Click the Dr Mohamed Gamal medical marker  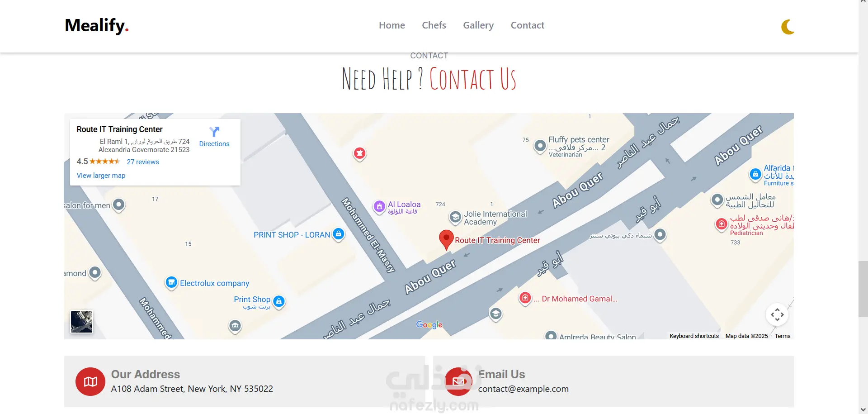coord(525,298)
